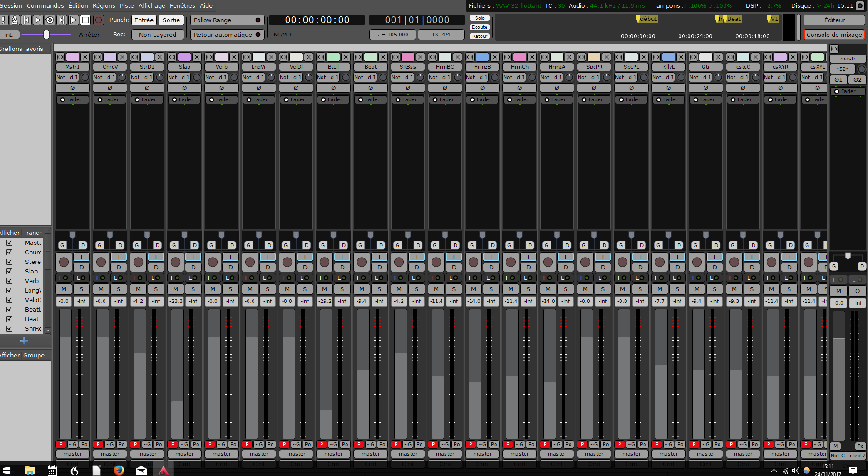Jump to session start with transport button
Screen dimensions: 868x476
(26, 20)
